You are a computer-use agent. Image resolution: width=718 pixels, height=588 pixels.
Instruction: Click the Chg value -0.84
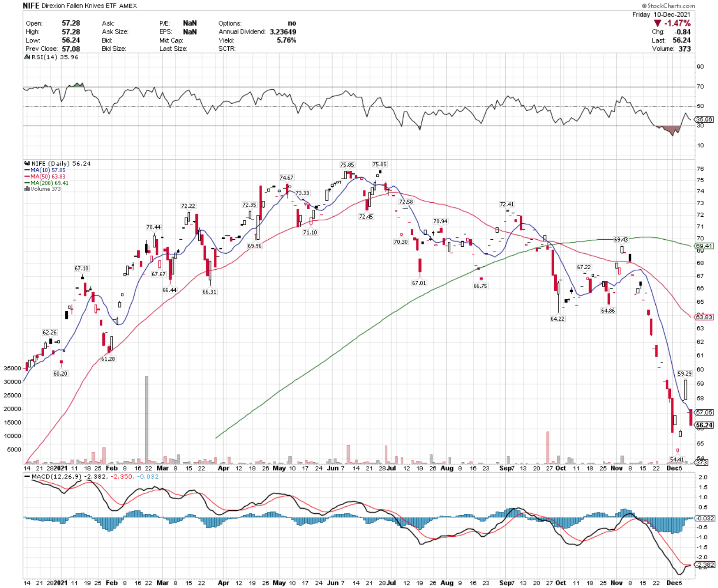(683, 32)
